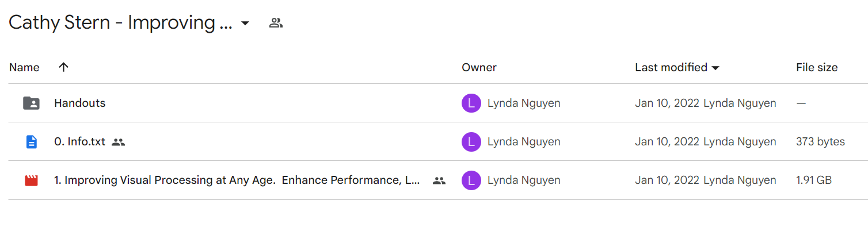Click the shared people icon next to folder title
This screenshot has width=868, height=235.
click(276, 23)
